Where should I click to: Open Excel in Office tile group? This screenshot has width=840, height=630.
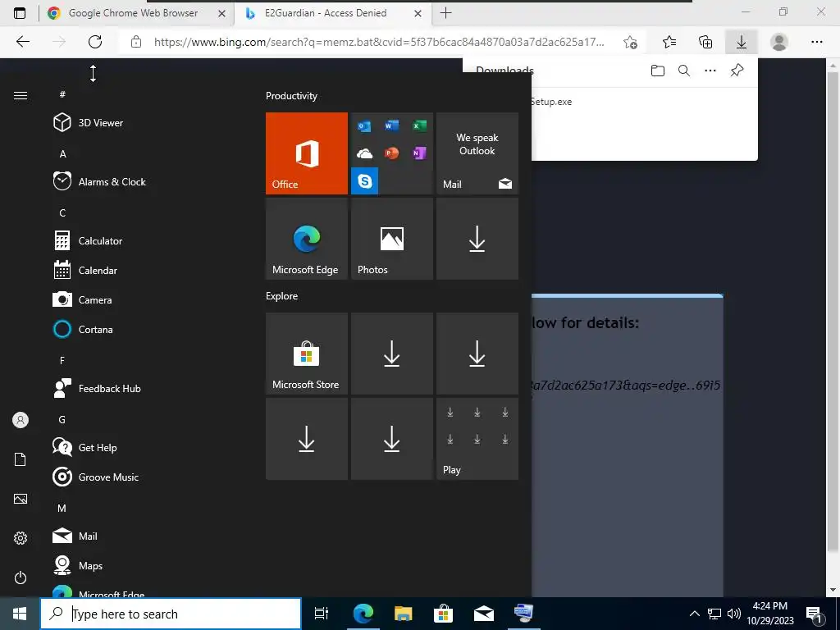pos(419,126)
